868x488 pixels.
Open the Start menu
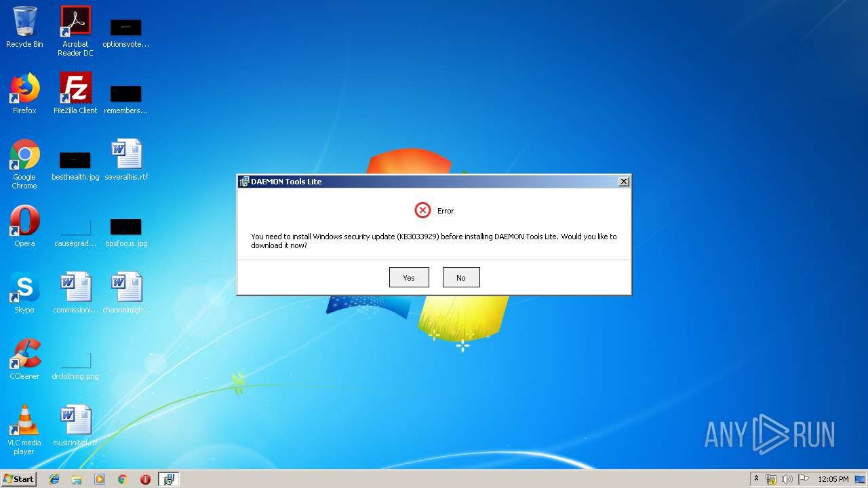(x=19, y=479)
